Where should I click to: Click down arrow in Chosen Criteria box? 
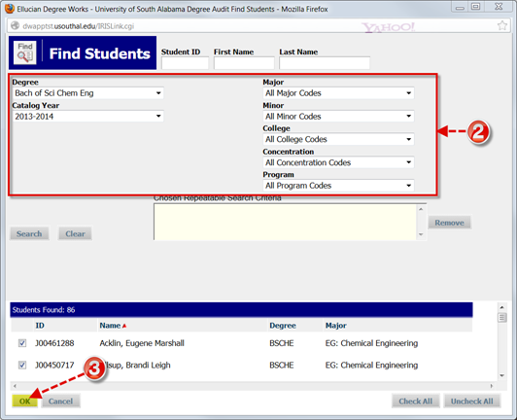pos(421,234)
